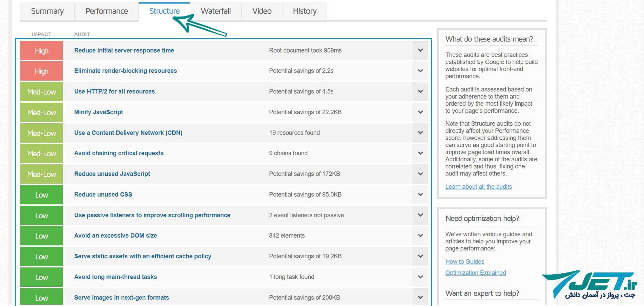Click '19 resources found' text

(x=294, y=133)
